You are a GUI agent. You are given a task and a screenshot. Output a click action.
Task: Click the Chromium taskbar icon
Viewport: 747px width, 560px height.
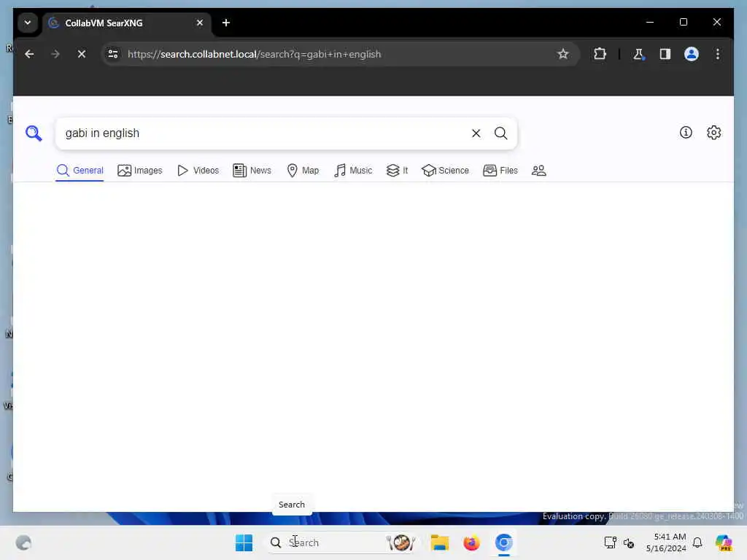(503, 542)
